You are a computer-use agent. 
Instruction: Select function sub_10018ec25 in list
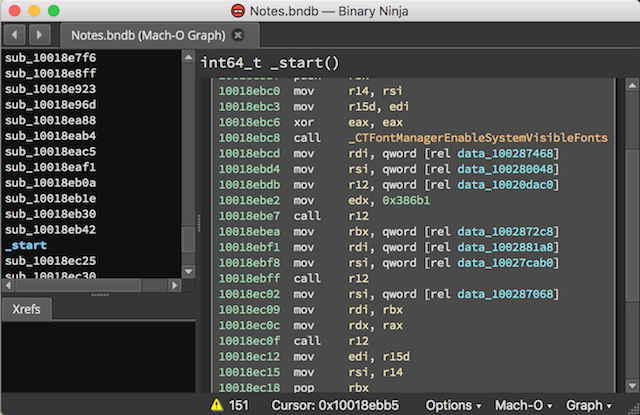coord(51,261)
